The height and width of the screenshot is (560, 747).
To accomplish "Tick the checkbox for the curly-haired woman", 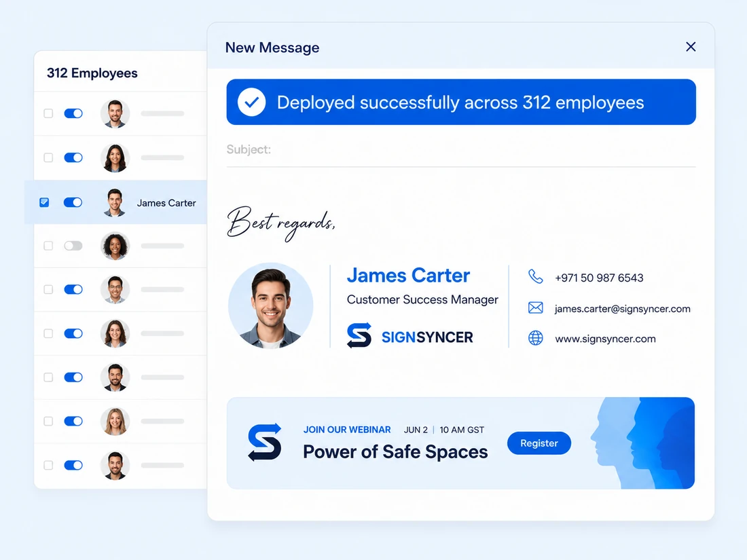I will tap(48, 246).
